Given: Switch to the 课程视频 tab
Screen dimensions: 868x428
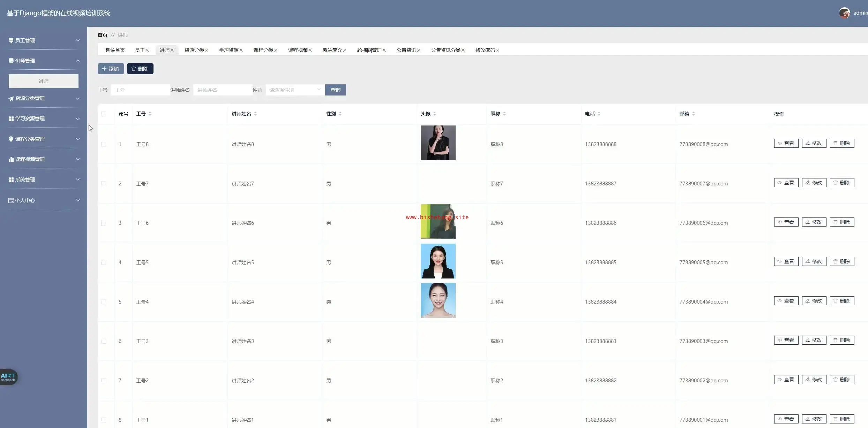Looking at the screenshot, I should [298, 50].
